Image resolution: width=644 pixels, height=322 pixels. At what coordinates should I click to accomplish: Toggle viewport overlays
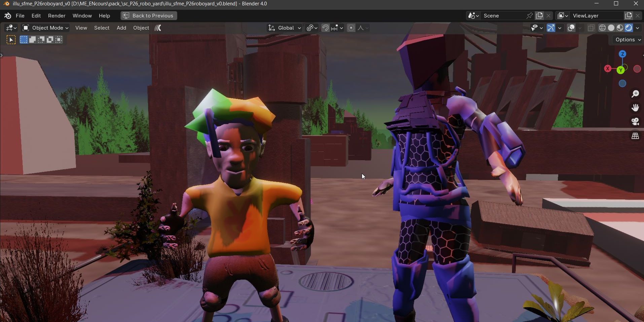pyautogui.click(x=571, y=28)
